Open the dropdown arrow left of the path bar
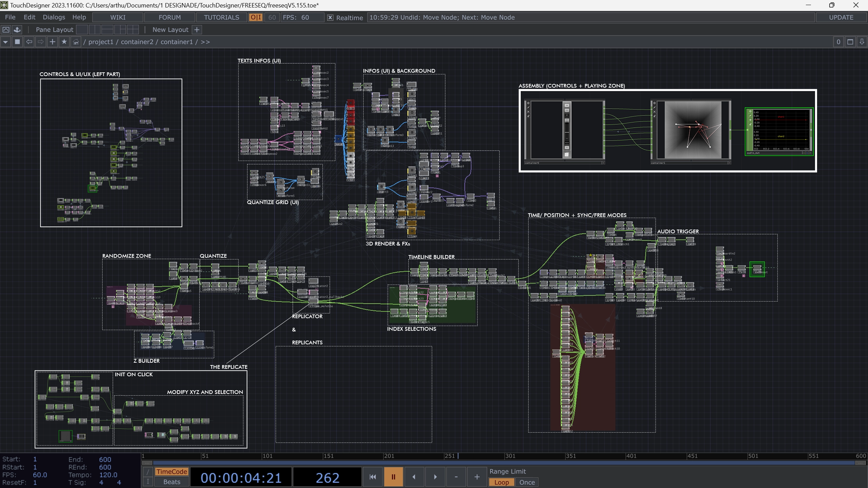Viewport: 868px width, 488px height. [x=5, y=41]
